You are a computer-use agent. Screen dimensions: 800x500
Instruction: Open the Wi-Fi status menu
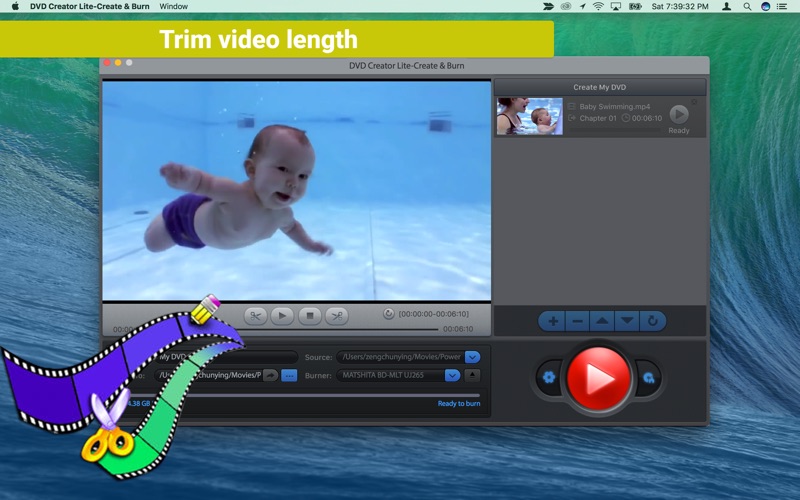pyautogui.click(x=598, y=7)
